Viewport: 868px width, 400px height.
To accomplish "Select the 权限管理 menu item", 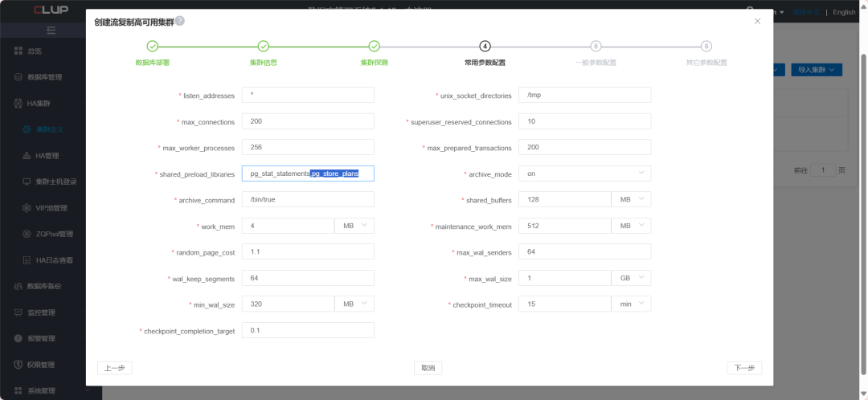I will tap(42, 365).
